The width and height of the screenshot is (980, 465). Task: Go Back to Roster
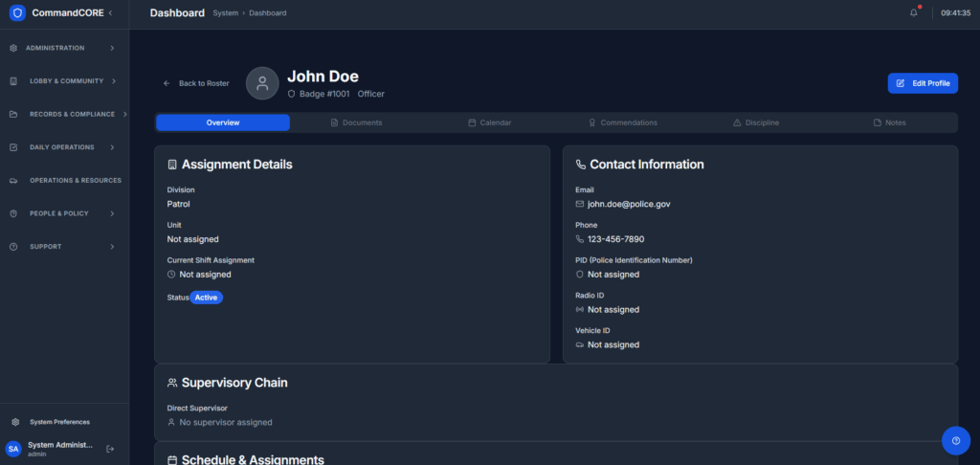196,83
